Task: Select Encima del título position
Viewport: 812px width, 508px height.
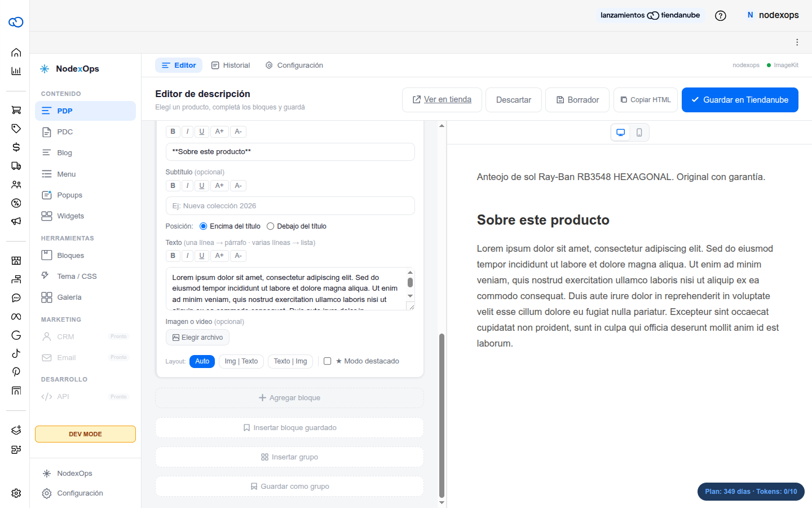Action: pyautogui.click(x=203, y=226)
